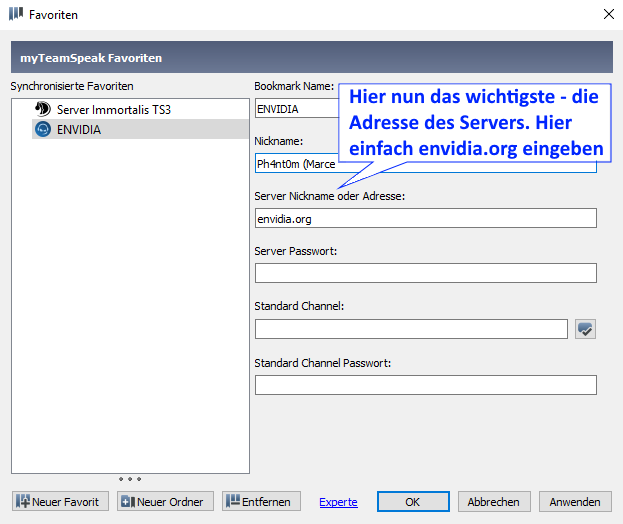Screen dimensions: 623x524
Task: Click the Bookmark Name field containing ENVIDIA
Action: [x=297, y=109]
